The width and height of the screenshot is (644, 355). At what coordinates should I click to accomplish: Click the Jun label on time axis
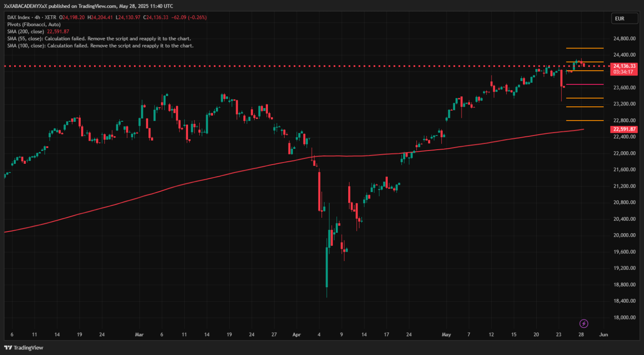point(604,335)
